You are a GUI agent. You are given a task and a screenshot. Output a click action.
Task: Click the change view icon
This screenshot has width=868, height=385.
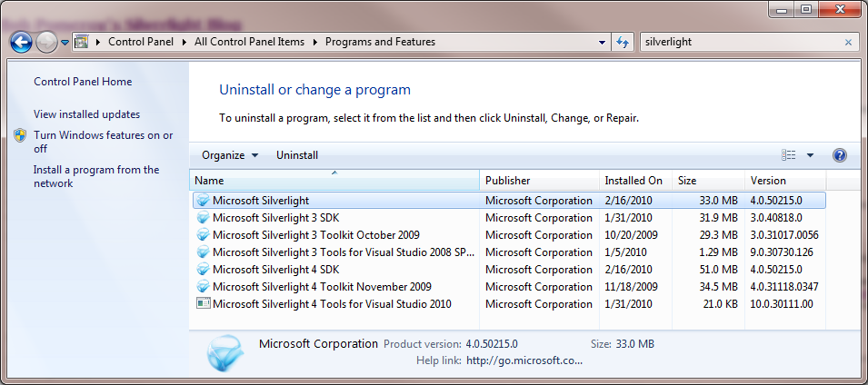789,155
